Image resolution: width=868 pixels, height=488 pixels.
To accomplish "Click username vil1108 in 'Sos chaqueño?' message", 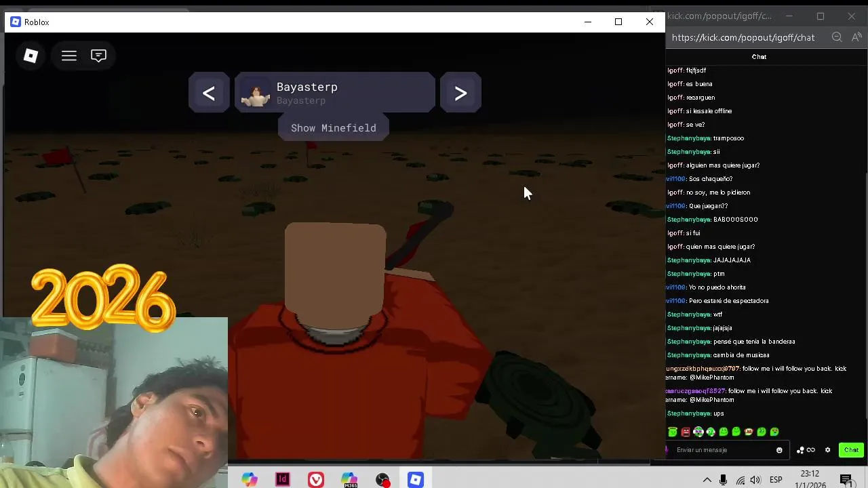I will [x=675, y=179].
